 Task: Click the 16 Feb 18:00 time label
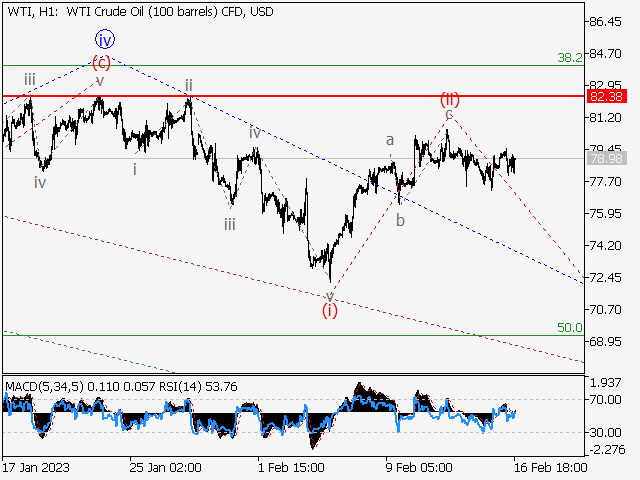click(x=550, y=467)
